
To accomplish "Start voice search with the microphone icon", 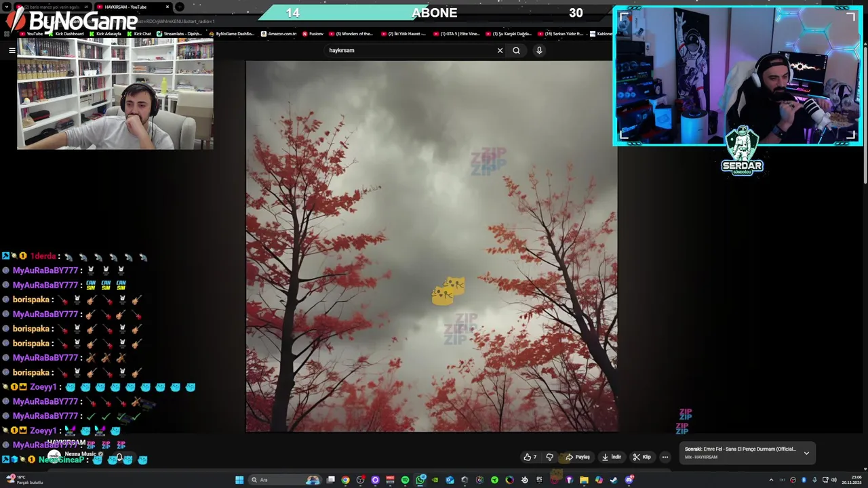I will pos(539,50).
